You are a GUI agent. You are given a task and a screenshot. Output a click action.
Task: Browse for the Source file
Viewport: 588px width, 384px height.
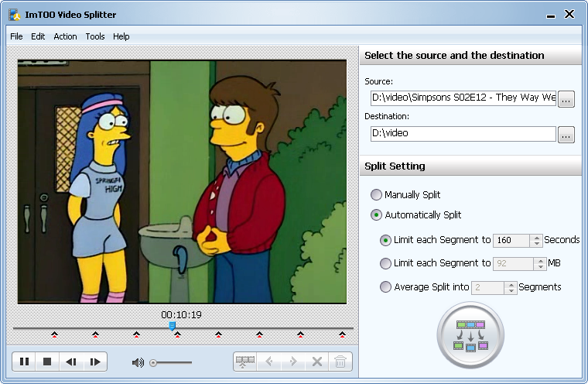[566, 99]
